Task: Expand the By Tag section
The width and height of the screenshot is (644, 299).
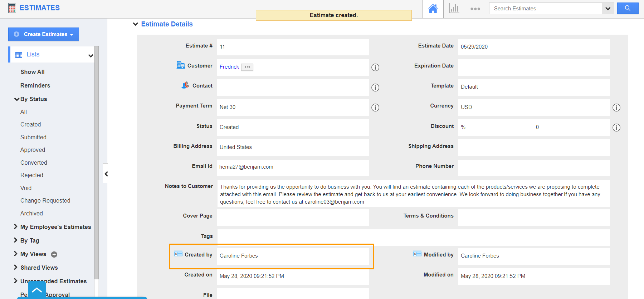Action: click(x=15, y=240)
